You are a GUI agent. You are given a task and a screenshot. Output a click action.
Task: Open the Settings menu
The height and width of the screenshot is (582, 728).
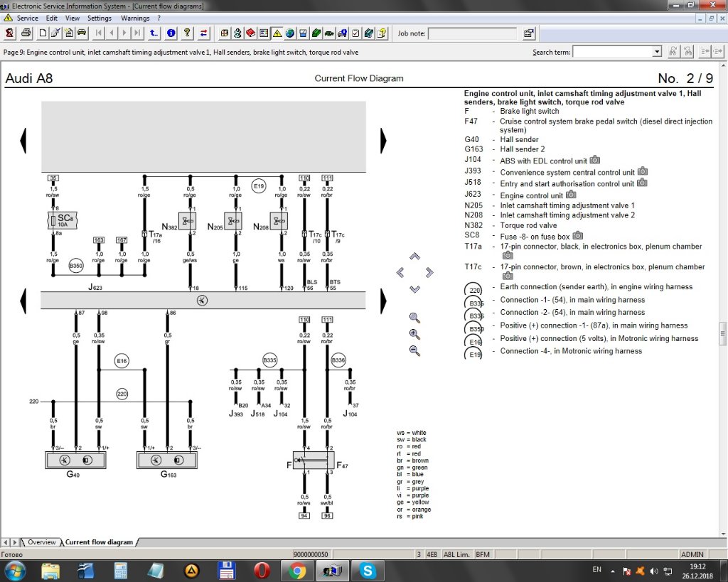(100, 18)
